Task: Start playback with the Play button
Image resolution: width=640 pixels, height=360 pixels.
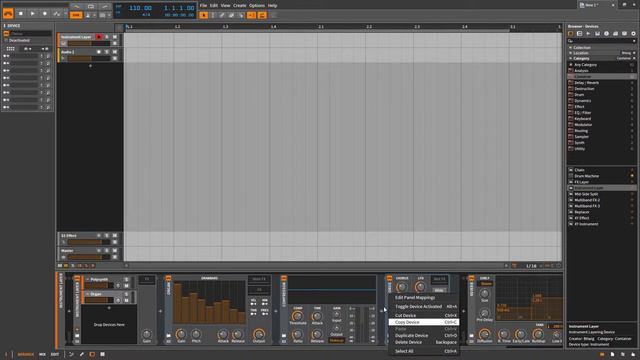Action: point(33,13)
